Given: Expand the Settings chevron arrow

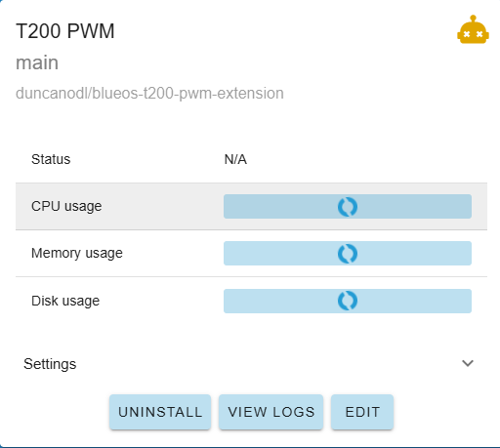Looking at the screenshot, I should coord(468,363).
